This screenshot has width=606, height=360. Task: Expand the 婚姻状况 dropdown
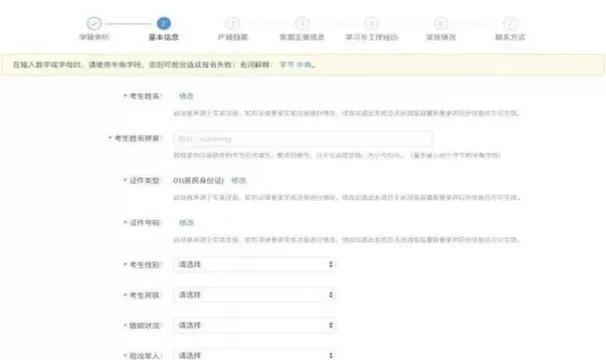click(x=255, y=325)
